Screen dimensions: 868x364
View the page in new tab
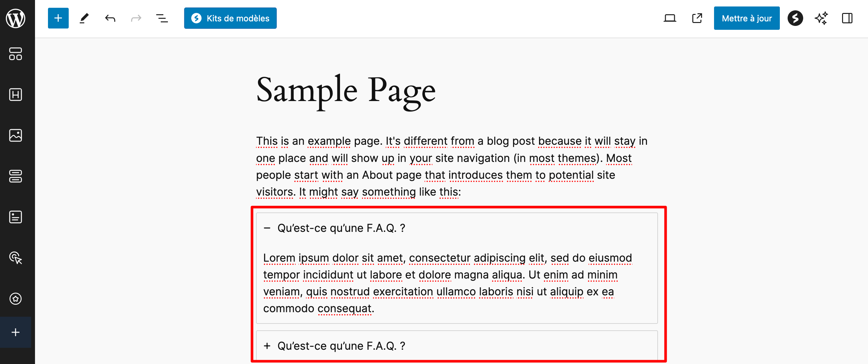coord(697,18)
